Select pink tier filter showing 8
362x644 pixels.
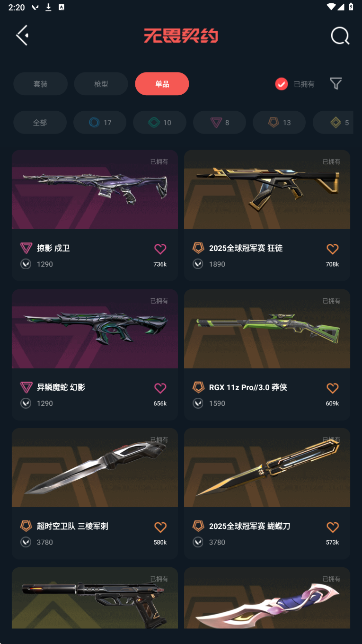[x=220, y=123]
